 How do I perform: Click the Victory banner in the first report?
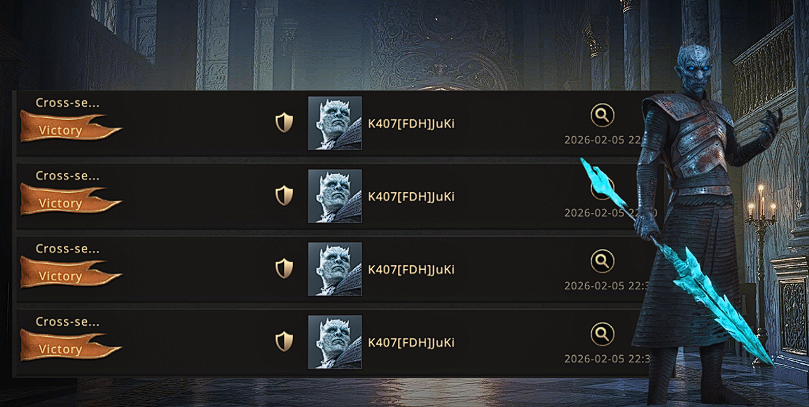tap(71, 127)
